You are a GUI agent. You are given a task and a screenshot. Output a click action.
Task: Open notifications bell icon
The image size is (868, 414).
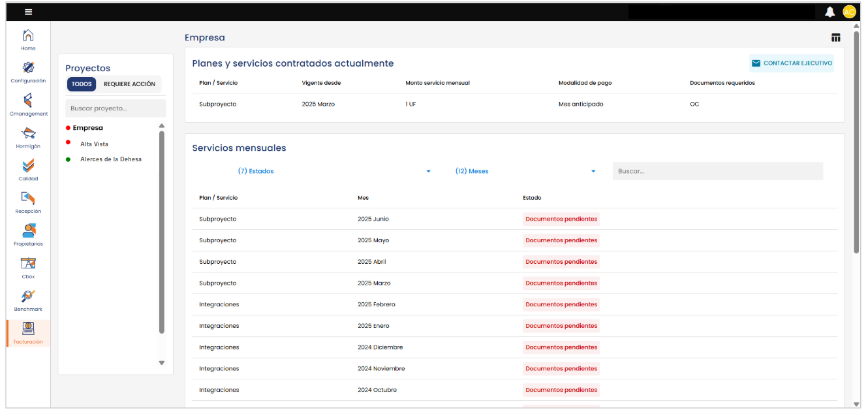tap(830, 12)
